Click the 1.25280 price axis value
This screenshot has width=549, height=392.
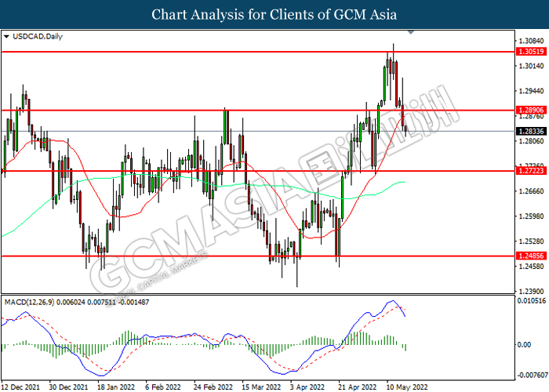pyautogui.click(x=532, y=241)
